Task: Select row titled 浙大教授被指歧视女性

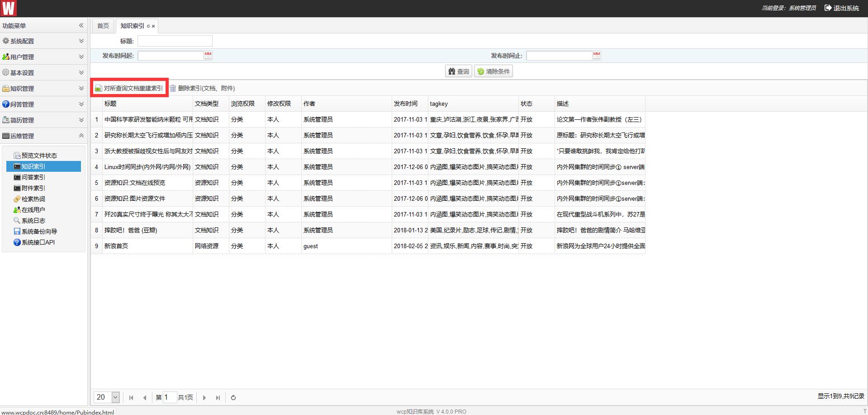Action: click(368, 151)
